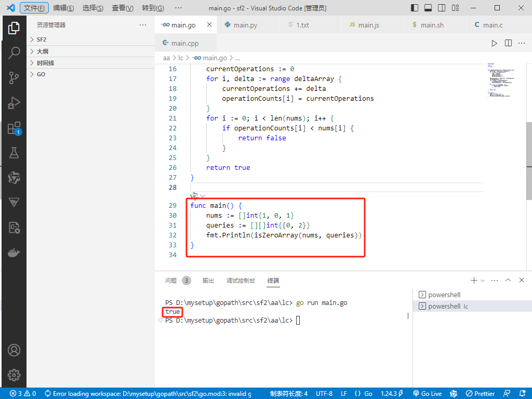Switch to 输出 output panel tab
The height and width of the screenshot is (399, 532).
[208, 280]
